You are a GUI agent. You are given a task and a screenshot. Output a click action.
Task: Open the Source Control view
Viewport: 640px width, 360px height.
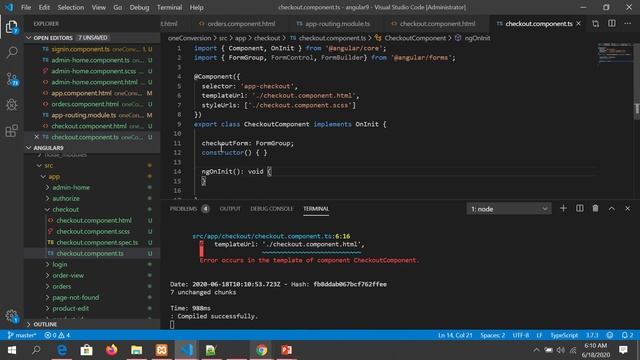[x=12, y=79]
